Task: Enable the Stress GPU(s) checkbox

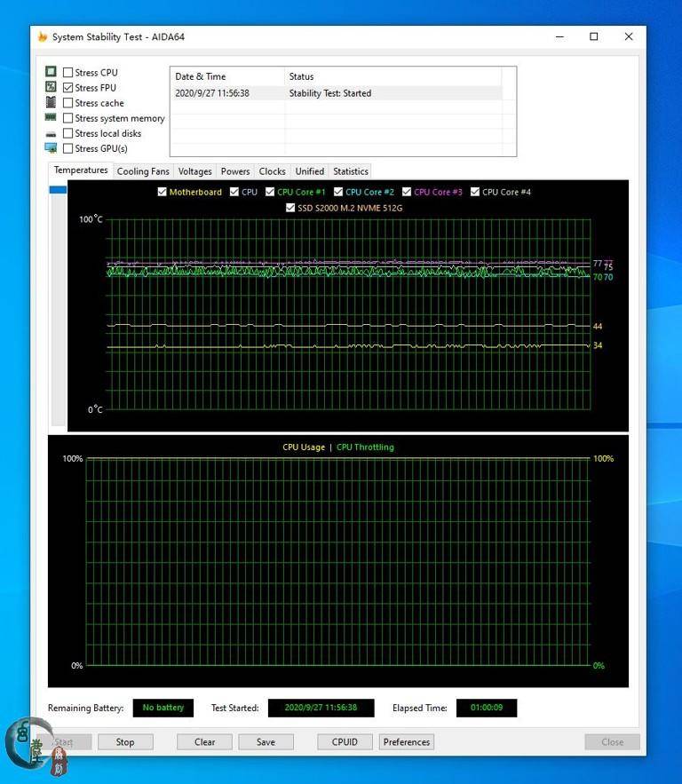Action: click(x=68, y=148)
